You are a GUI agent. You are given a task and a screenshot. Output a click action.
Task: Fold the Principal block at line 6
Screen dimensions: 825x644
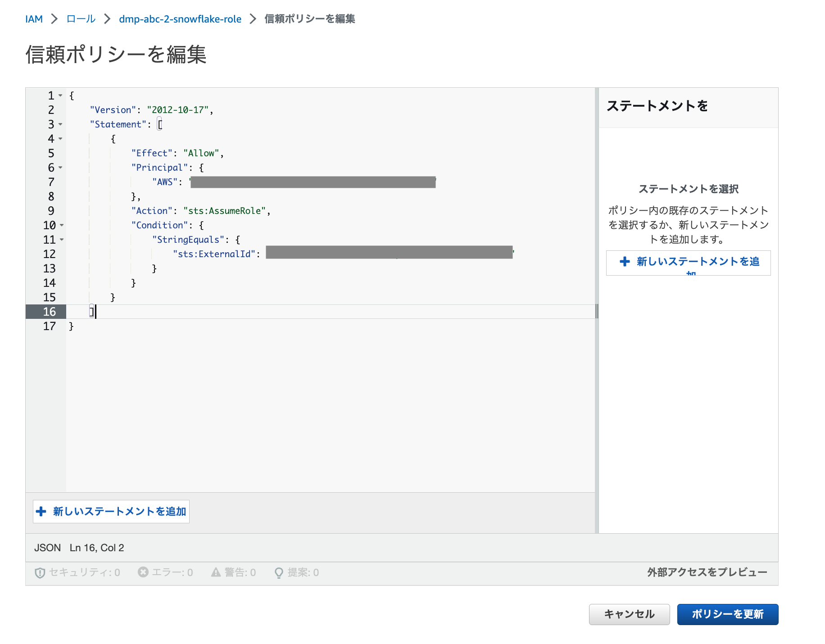[x=60, y=168]
